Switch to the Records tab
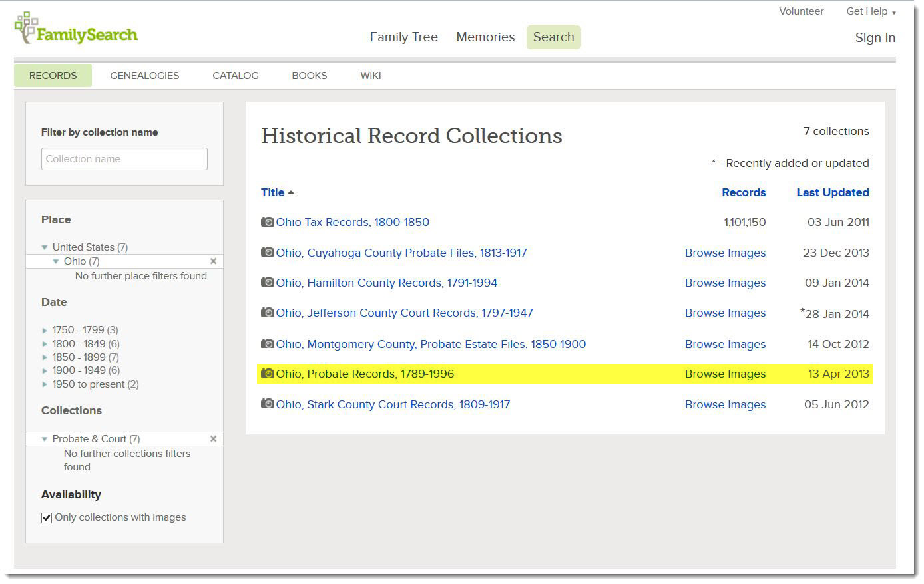Image resolution: width=924 pixels, height=584 pixels. 53,76
